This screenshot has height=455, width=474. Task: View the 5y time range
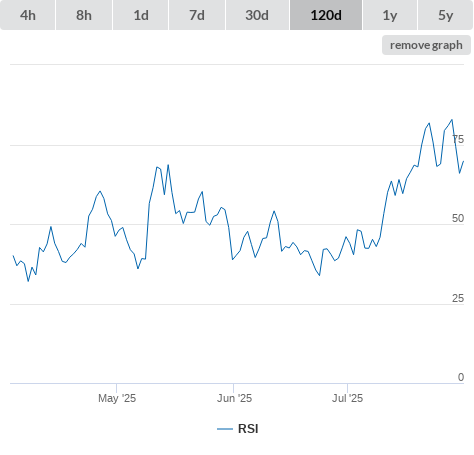pos(446,15)
